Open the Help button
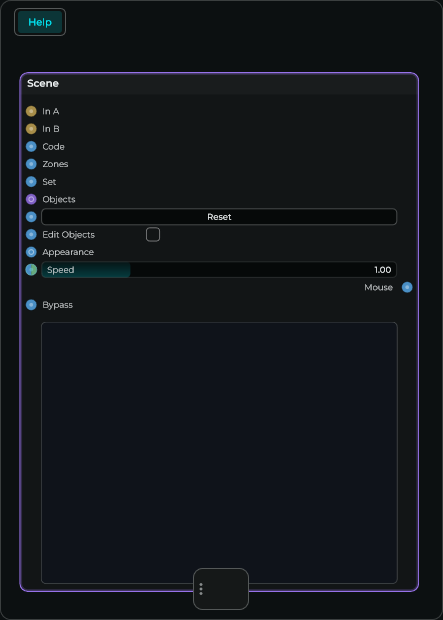The image size is (443, 620). point(40,22)
